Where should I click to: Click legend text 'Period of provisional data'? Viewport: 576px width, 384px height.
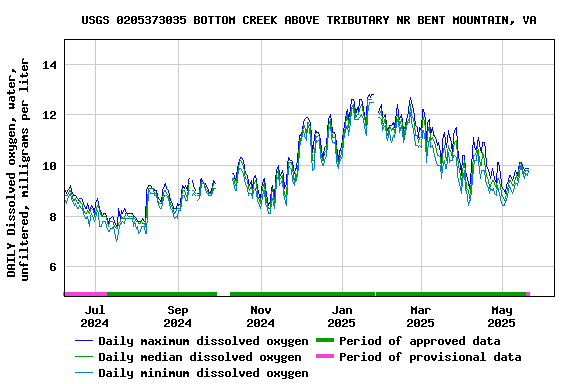430,357
